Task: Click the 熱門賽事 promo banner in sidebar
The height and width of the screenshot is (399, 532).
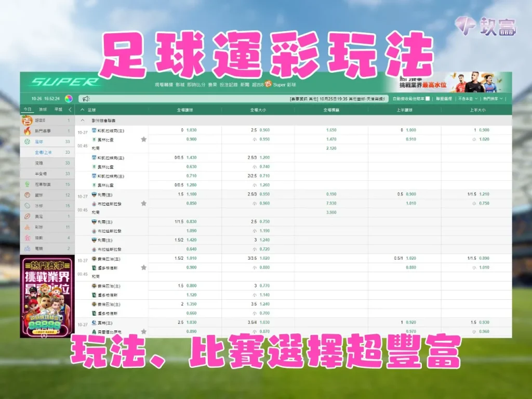Action: 47,296
